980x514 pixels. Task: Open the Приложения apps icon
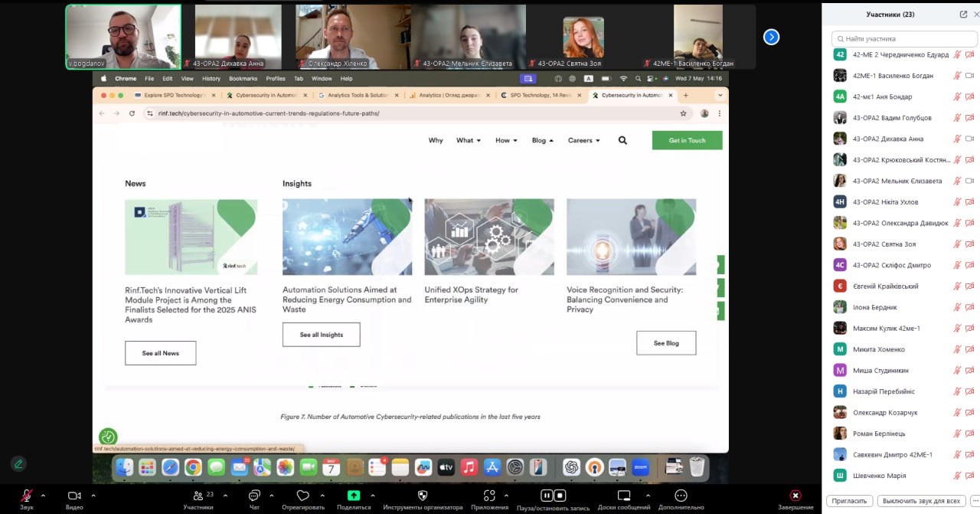[x=489, y=496]
